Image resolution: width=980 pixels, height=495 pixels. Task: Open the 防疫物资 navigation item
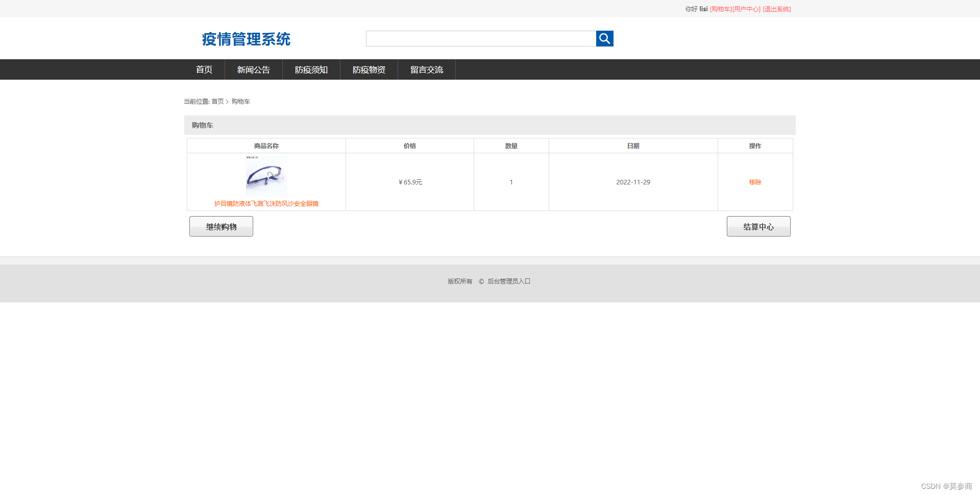click(369, 69)
